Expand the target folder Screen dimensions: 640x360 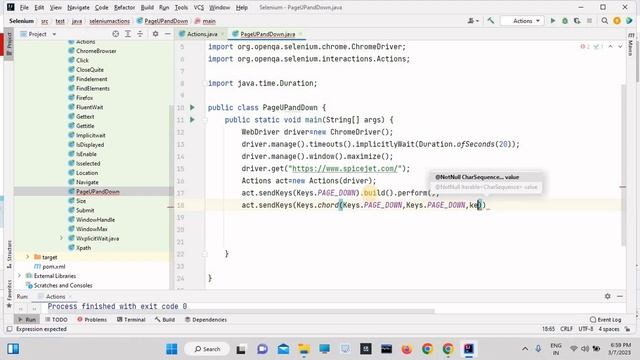point(27,257)
